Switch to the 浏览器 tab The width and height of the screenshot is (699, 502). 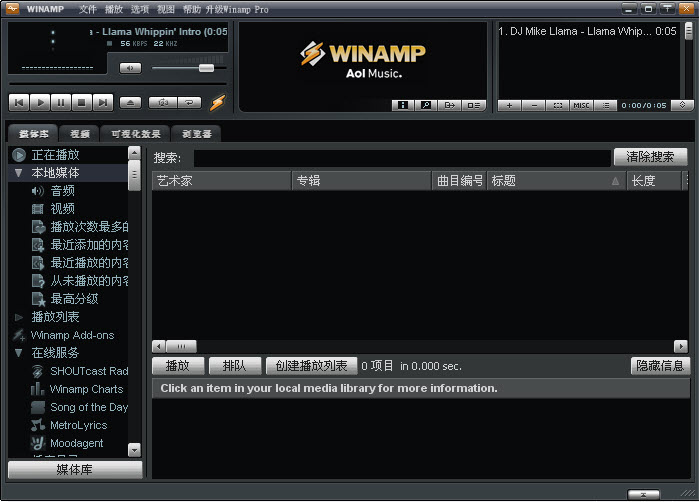tap(197, 134)
